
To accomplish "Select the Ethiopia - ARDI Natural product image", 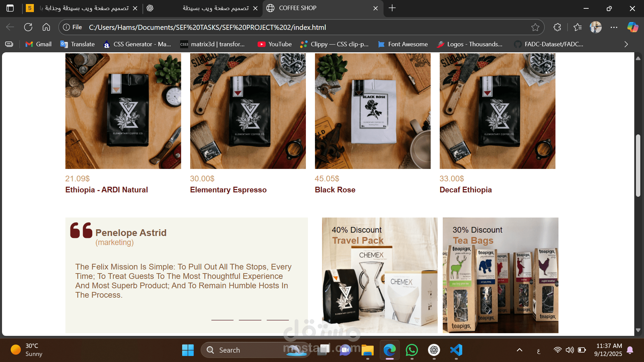I will (x=123, y=111).
